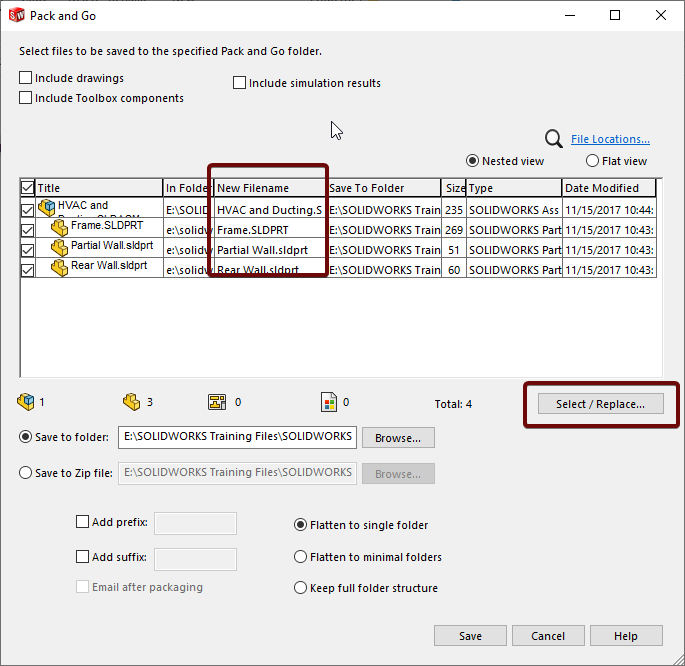Maximize the Pack and Go window
685x666 pixels.
click(615, 15)
